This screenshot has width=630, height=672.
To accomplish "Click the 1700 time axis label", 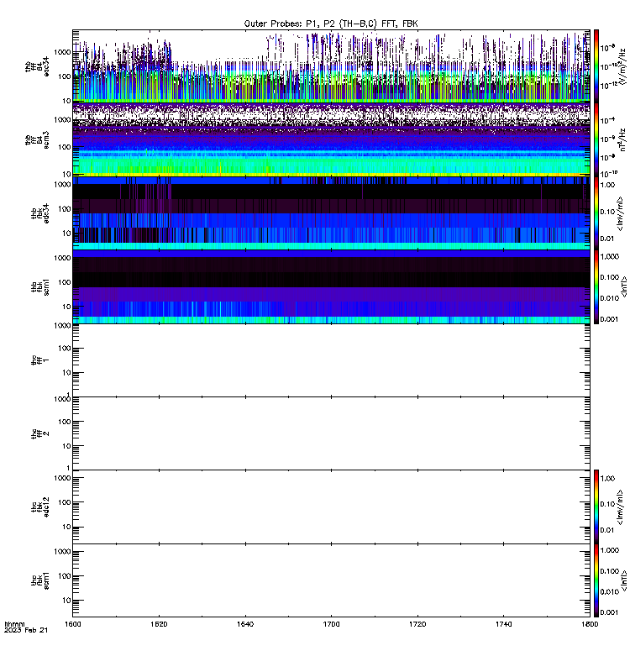I will click(331, 624).
